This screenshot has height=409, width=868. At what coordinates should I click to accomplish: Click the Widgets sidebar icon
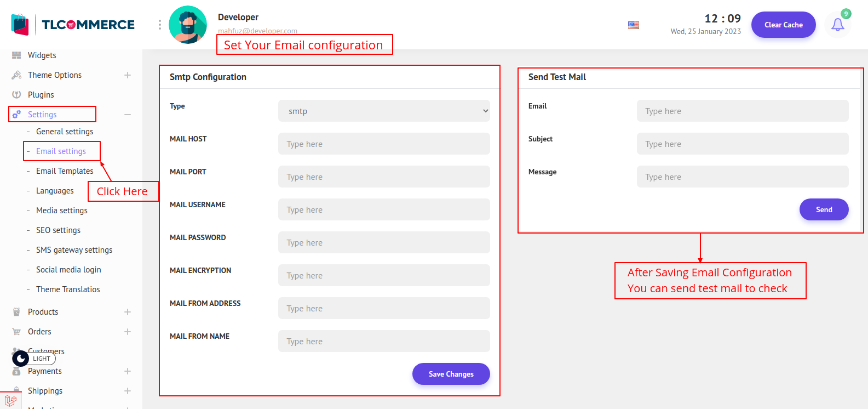point(16,55)
